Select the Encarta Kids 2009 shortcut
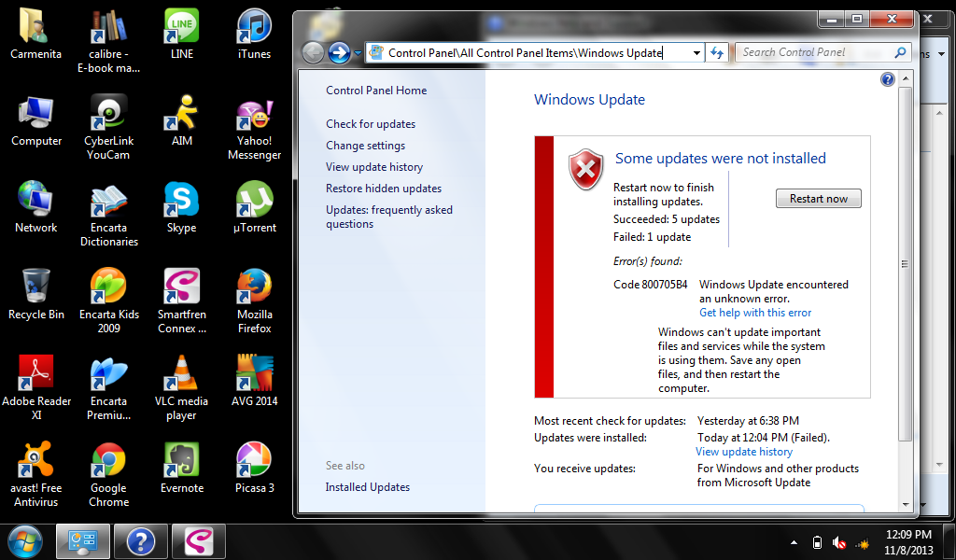 coord(108,301)
